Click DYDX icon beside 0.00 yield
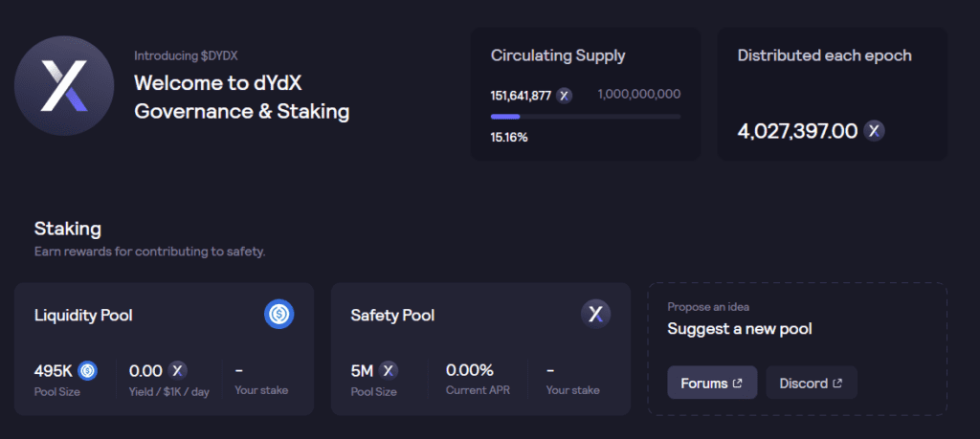 (x=178, y=371)
